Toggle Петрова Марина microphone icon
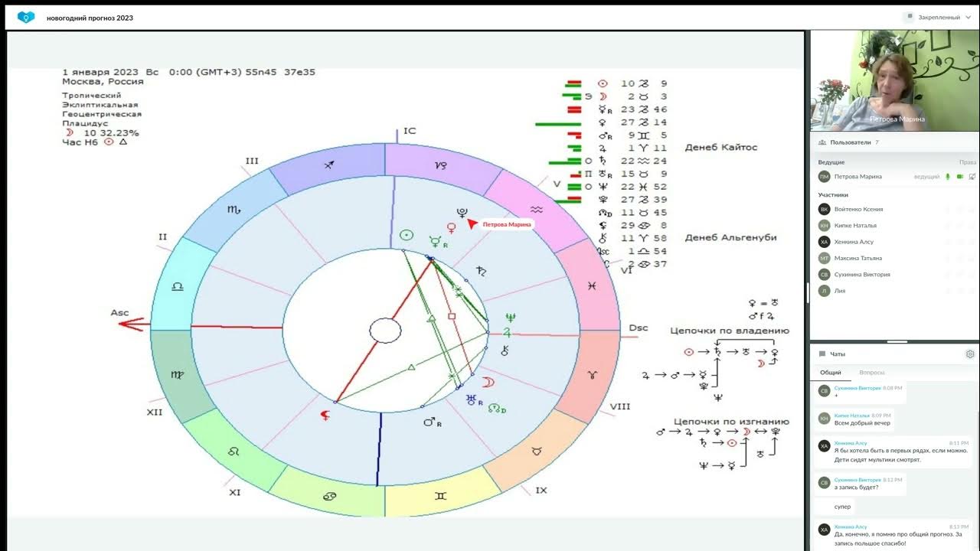Viewport: 980px width, 551px height. 947,177
